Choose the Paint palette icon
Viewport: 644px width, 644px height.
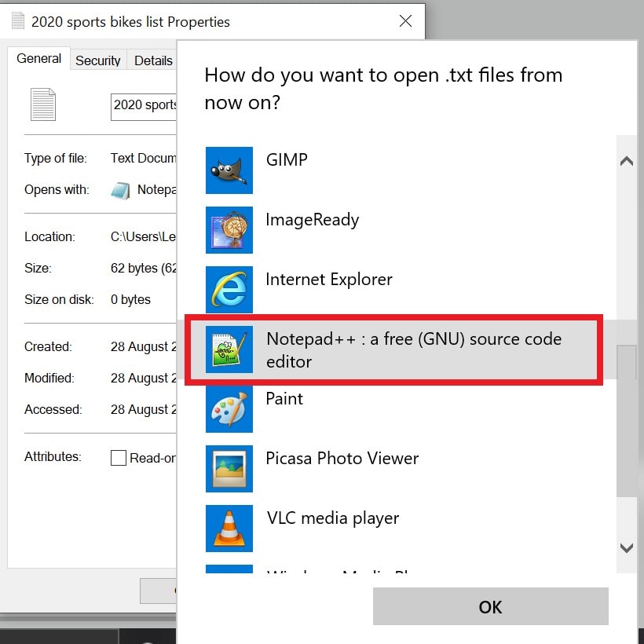pyautogui.click(x=229, y=408)
